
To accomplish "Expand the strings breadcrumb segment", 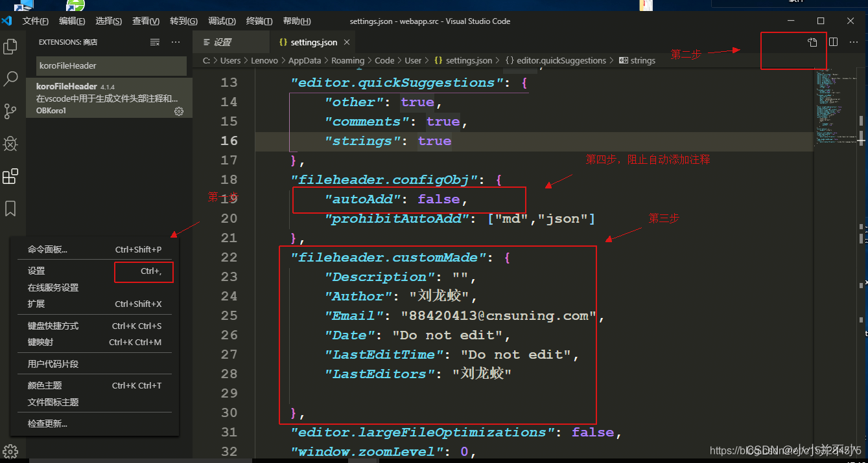I will click(642, 60).
